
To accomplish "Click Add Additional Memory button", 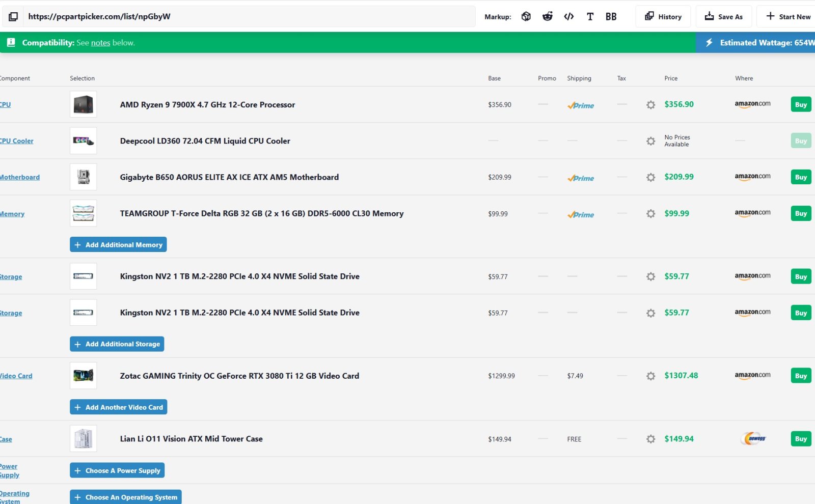I will pos(118,245).
